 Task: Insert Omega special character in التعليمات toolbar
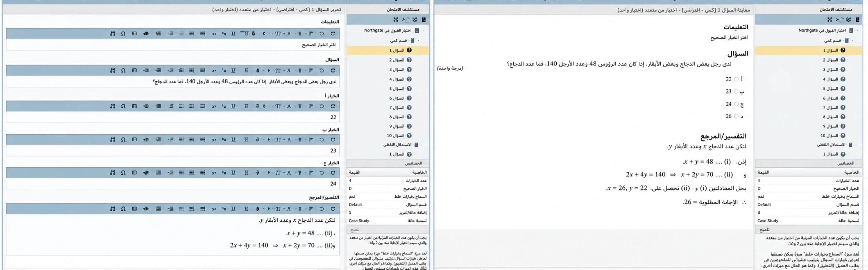[123, 34]
